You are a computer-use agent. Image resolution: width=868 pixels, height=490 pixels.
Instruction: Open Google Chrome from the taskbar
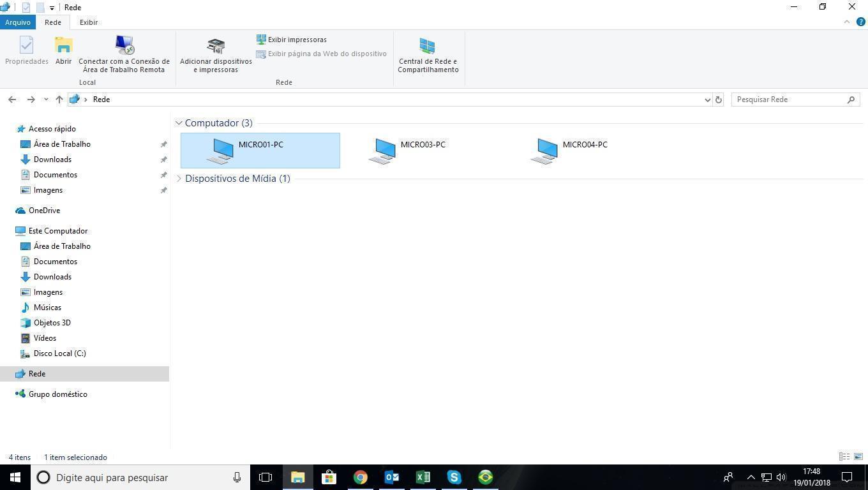tap(360, 477)
